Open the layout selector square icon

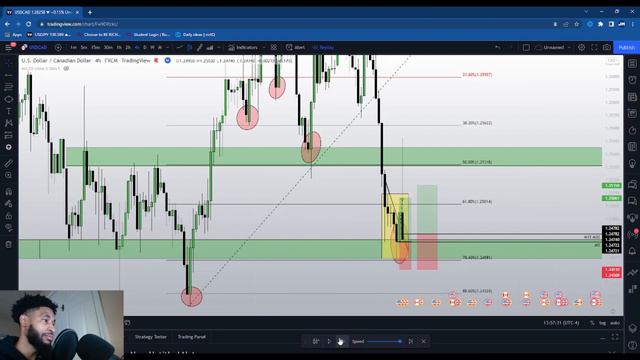(x=526, y=47)
